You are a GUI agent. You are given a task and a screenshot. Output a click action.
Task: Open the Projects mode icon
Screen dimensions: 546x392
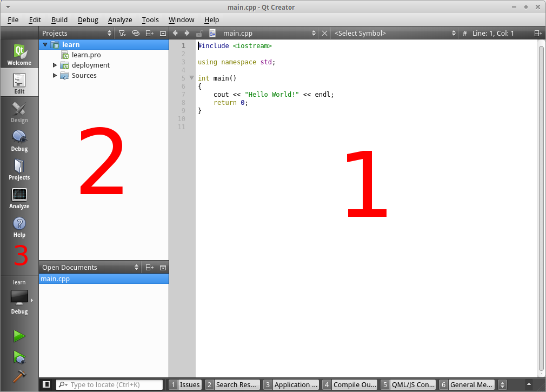19,169
